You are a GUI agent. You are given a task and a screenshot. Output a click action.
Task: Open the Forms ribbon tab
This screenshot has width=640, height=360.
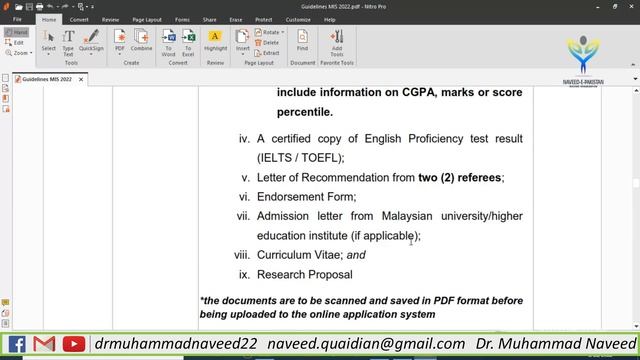tap(182, 20)
